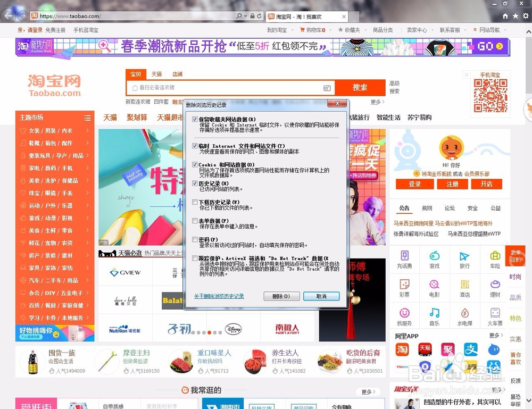Open the 支 Alipay app icon
The height and width of the screenshot is (409, 532).
pyautogui.click(x=471, y=349)
